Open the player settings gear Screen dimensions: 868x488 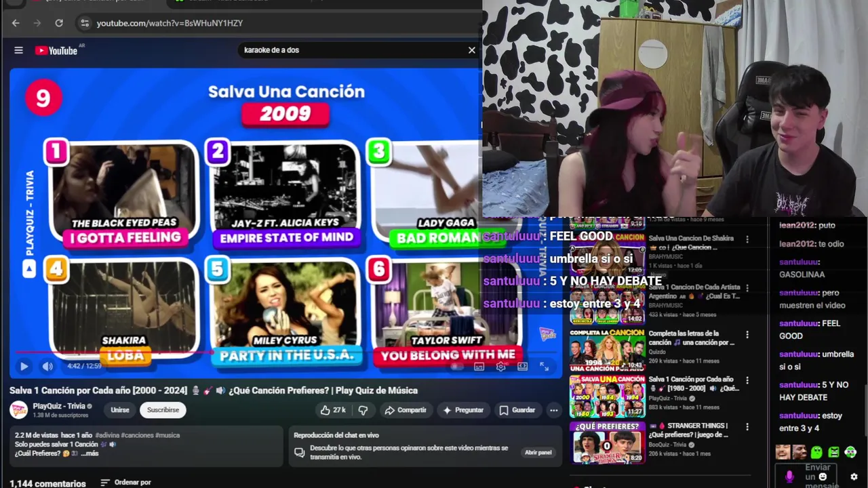point(500,367)
